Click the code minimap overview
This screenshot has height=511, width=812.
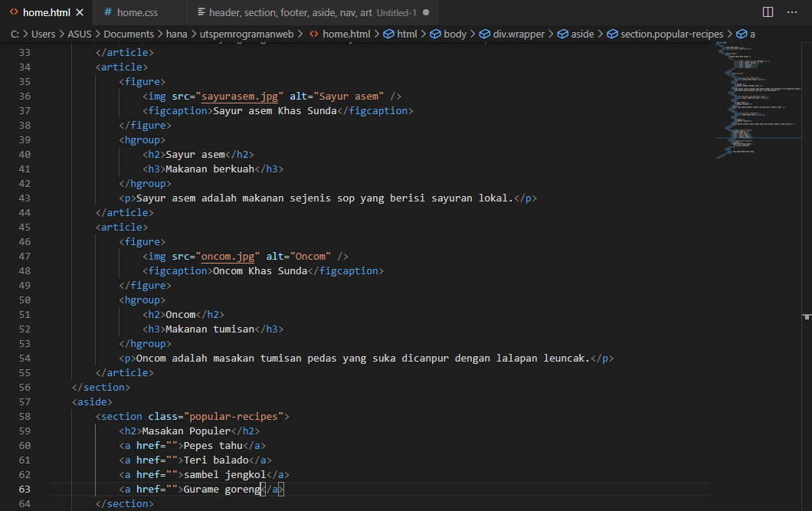[758, 100]
